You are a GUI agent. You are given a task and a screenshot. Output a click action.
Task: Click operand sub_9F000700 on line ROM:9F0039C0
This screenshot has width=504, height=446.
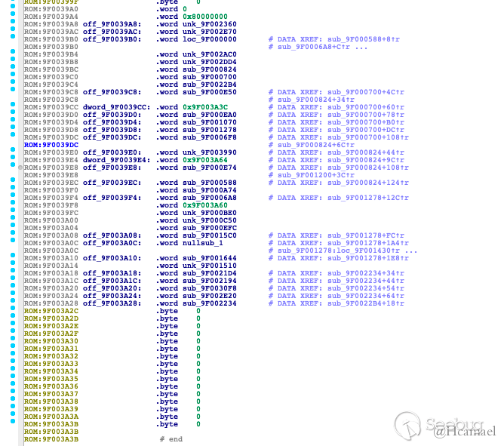click(210, 77)
